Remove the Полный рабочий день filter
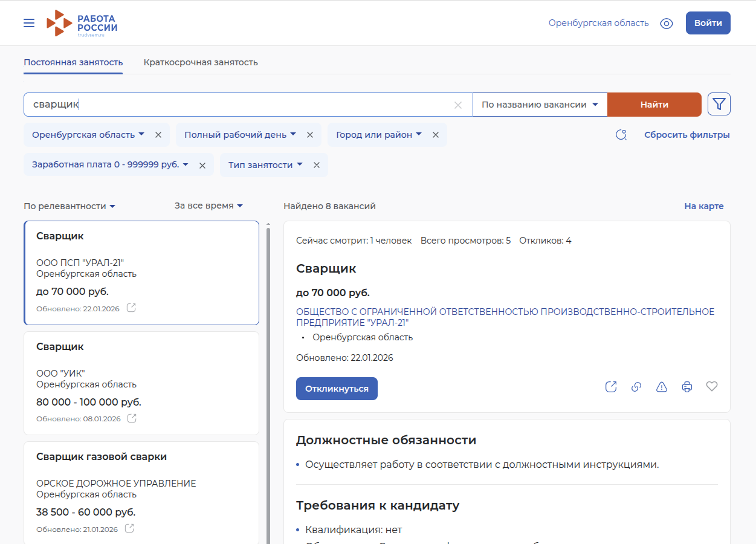 310,135
